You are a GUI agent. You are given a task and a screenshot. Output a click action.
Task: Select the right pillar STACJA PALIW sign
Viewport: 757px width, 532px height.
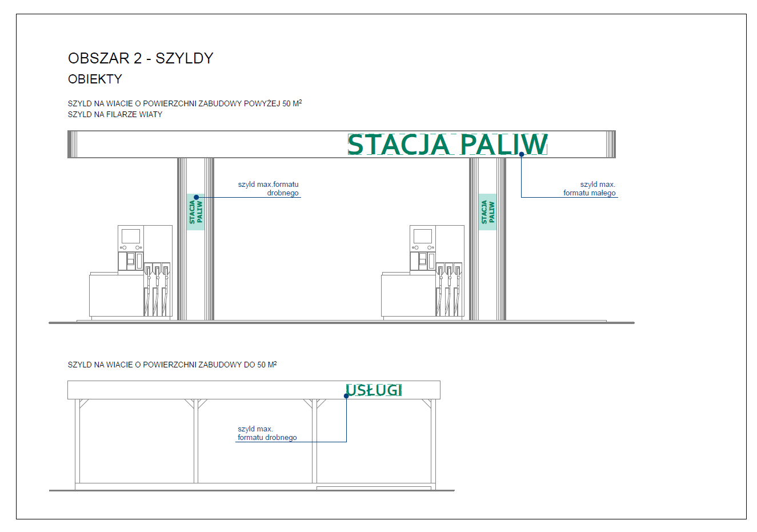tap(487, 212)
